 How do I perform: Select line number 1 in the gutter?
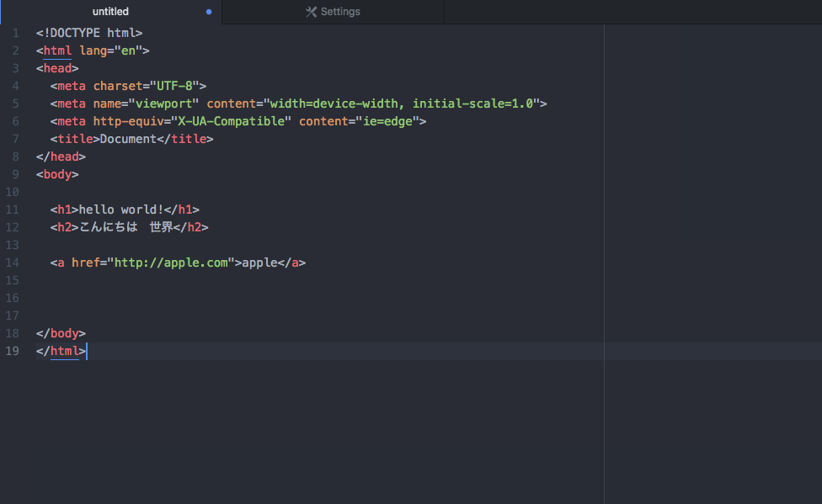pyautogui.click(x=16, y=33)
